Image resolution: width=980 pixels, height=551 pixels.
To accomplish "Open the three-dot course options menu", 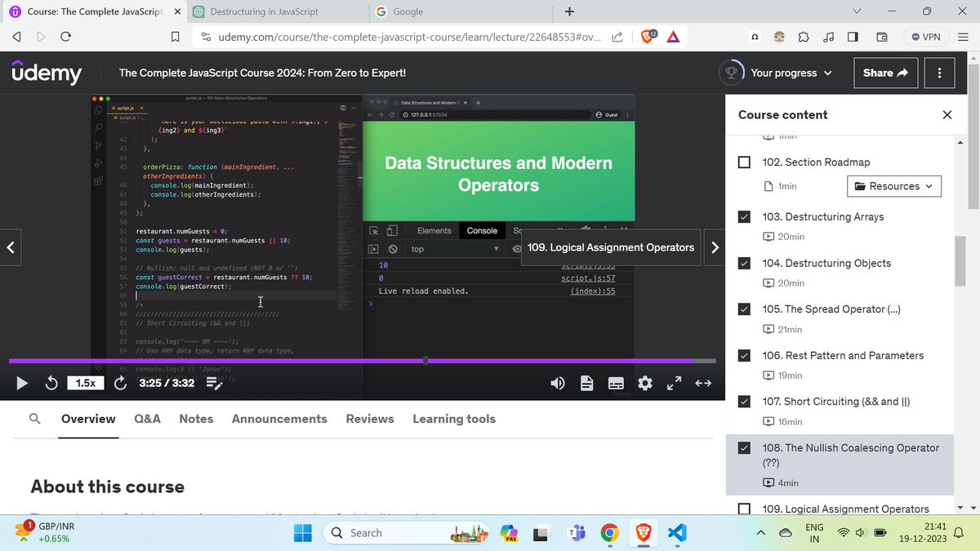I will 940,73.
